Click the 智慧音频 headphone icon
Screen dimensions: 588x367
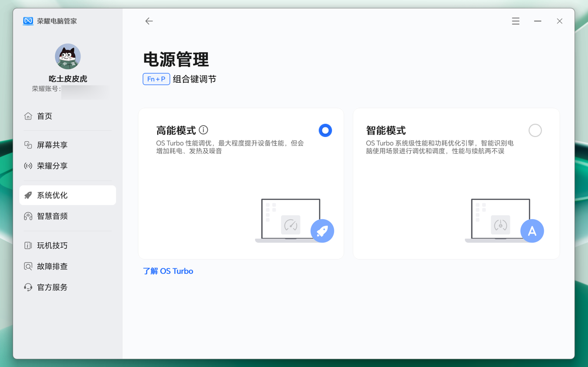pos(28,216)
